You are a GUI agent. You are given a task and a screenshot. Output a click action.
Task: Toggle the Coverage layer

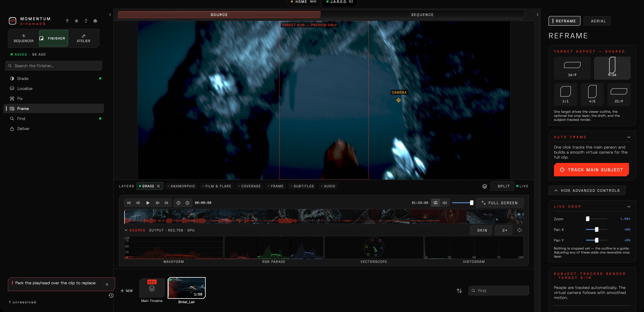250,186
